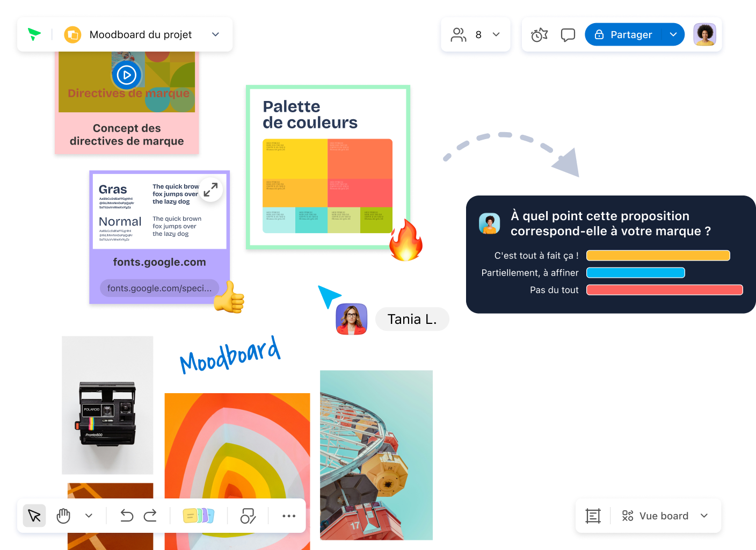This screenshot has height=550, width=756.
Task: Click the green app logo icon
Action: (34, 34)
